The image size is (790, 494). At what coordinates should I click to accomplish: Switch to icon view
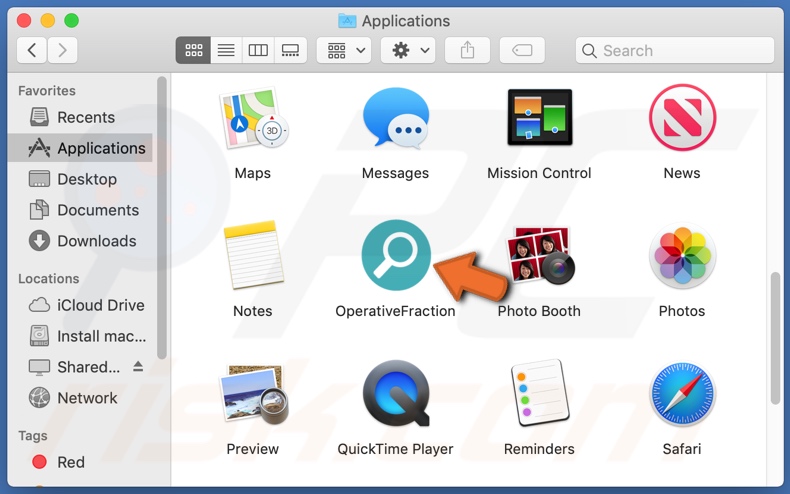tap(193, 50)
